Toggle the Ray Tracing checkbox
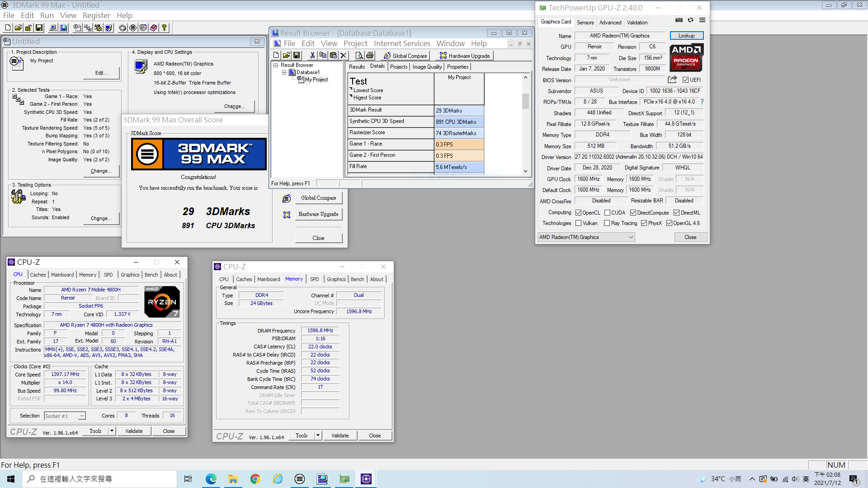Image resolution: width=868 pixels, height=488 pixels. click(607, 223)
